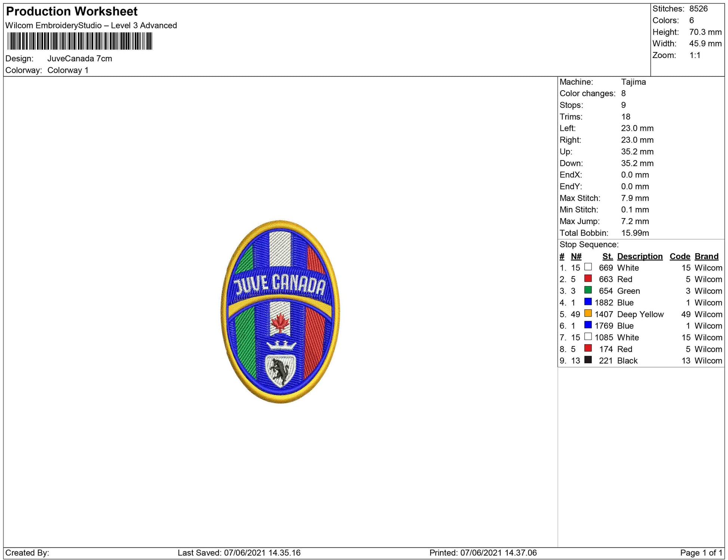Click the N# column header
This screenshot has width=728, height=560.
click(576, 256)
